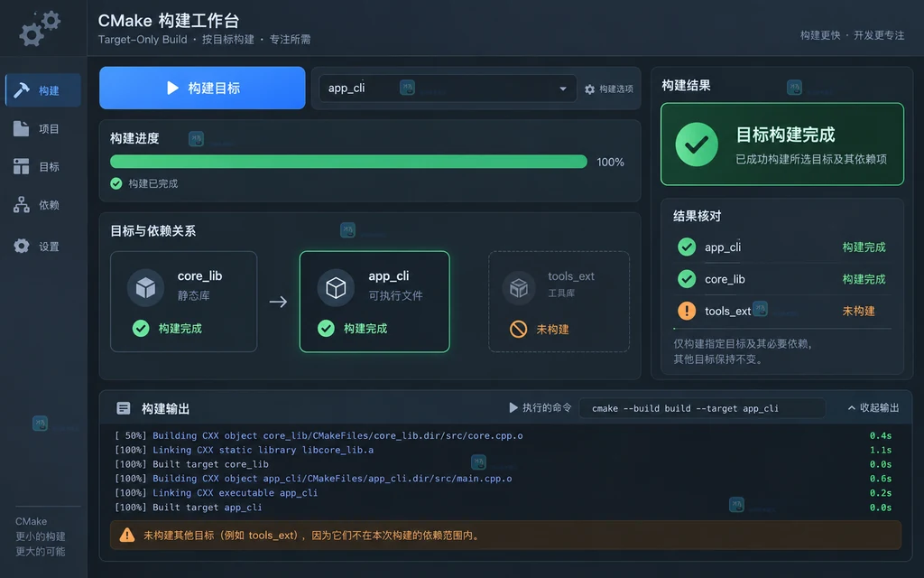The height and width of the screenshot is (578, 924).
Task: Select the core_lib target card
Action: 183,302
